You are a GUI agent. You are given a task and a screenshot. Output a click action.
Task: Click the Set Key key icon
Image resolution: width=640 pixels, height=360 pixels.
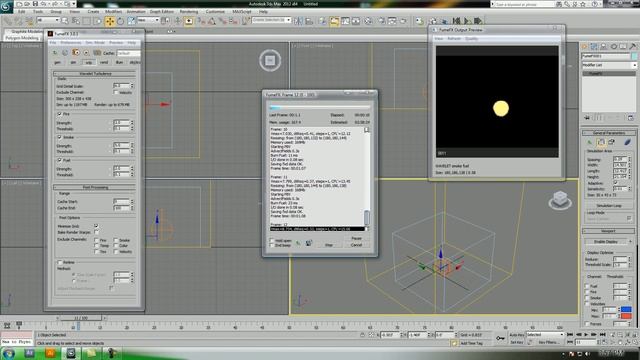tap(500, 338)
